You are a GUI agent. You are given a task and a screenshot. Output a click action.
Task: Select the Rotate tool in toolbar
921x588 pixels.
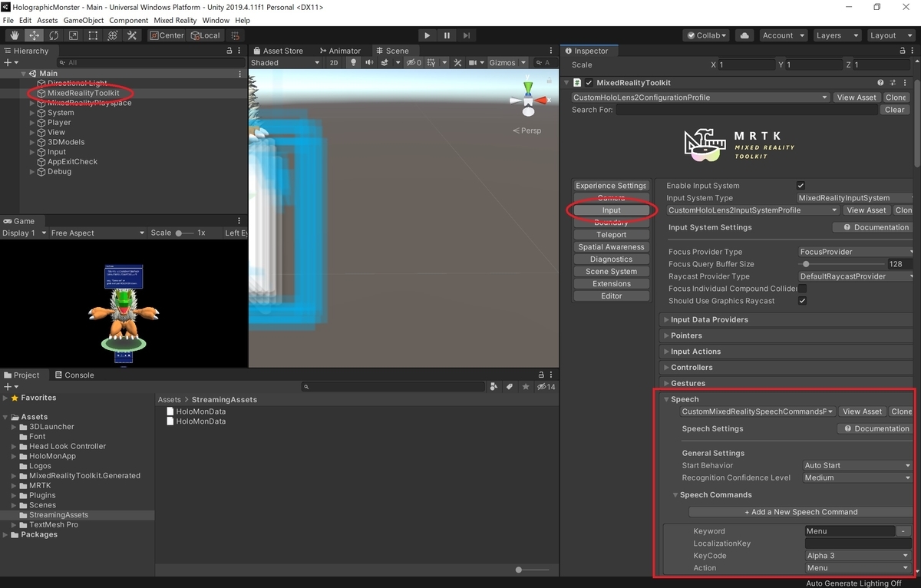pyautogui.click(x=54, y=35)
